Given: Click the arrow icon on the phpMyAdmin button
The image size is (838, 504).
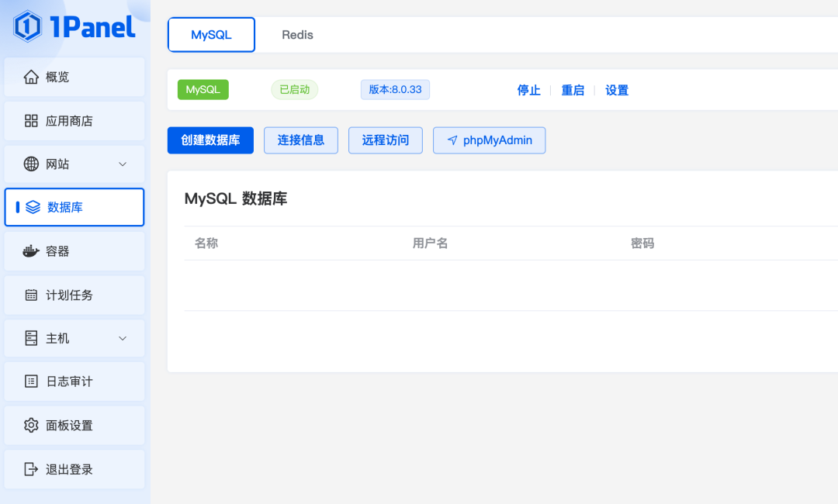Looking at the screenshot, I should pos(452,140).
